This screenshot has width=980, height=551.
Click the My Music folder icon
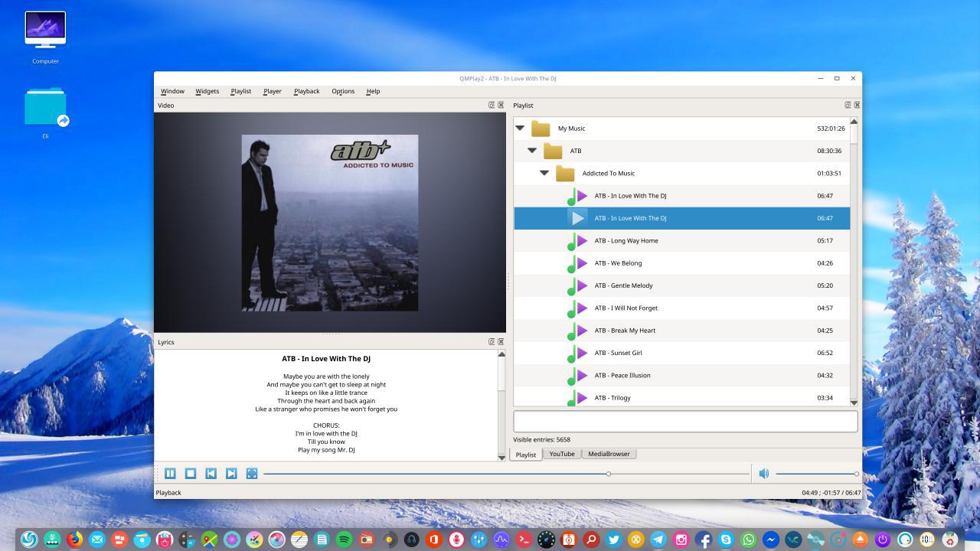(541, 129)
